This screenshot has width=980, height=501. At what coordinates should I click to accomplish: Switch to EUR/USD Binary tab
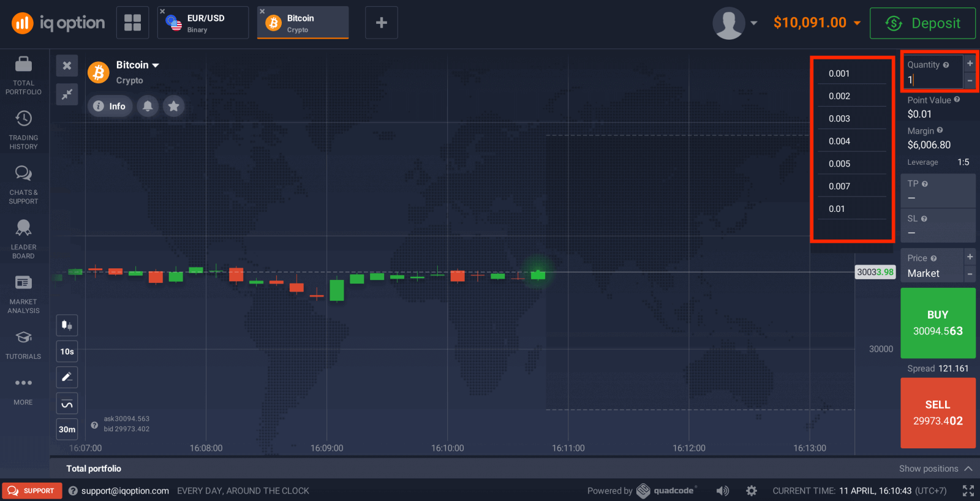coord(203,23)
